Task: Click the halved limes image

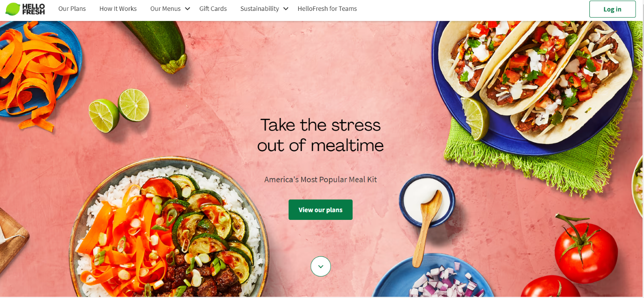Action: point(119,110)
